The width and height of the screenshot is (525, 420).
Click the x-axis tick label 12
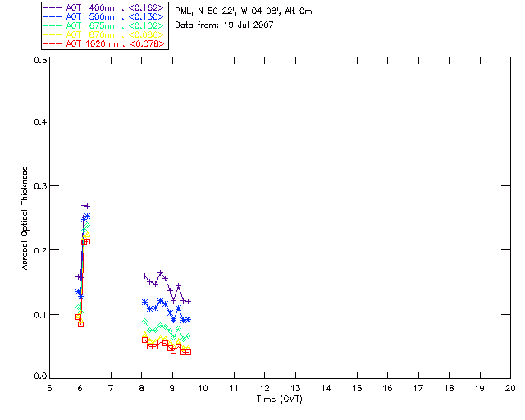(x=264, y=388)
